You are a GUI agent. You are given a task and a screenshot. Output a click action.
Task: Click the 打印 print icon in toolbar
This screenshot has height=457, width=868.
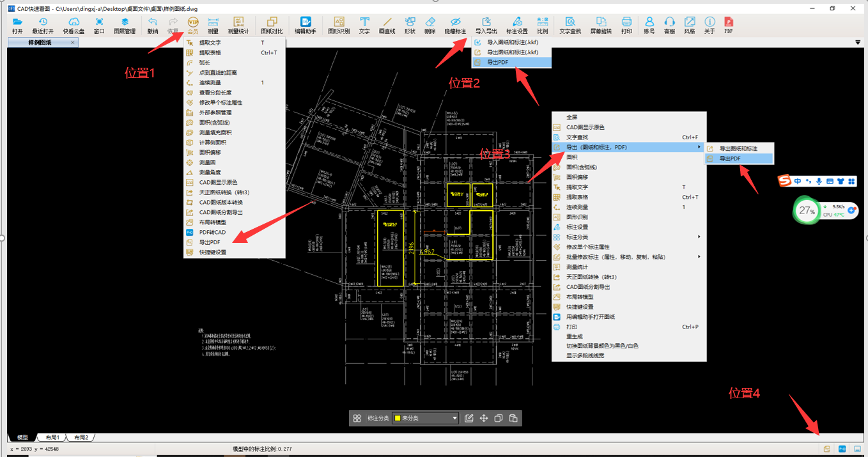coord(626,26)
